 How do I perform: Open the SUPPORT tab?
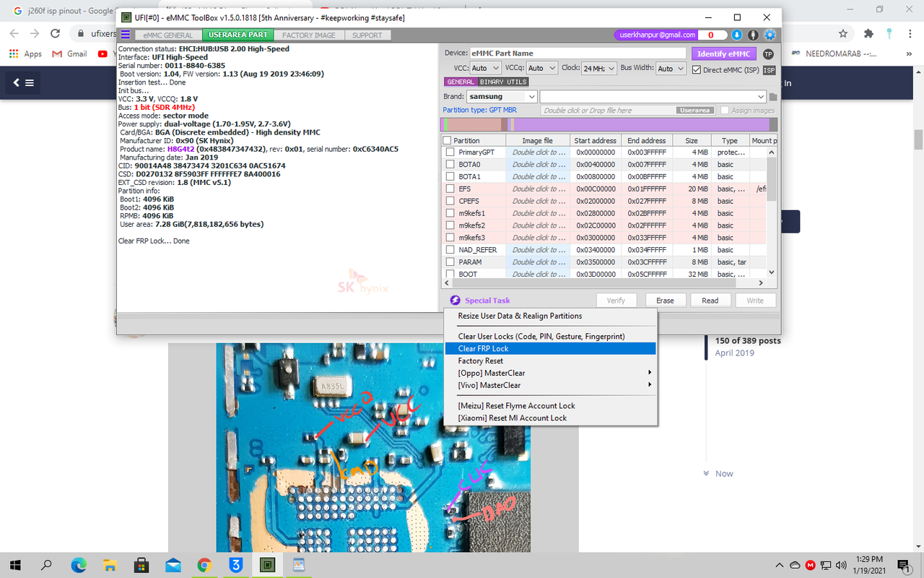367,35
